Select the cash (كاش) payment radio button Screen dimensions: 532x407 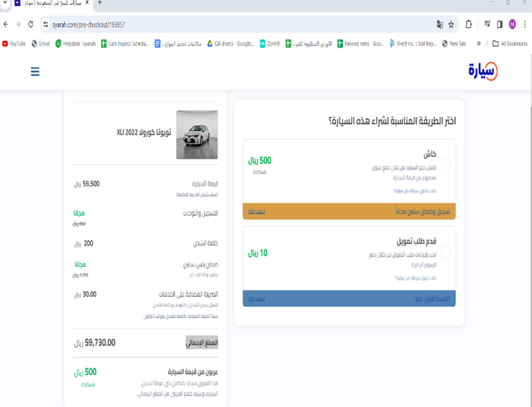click(x=445, y=166)
